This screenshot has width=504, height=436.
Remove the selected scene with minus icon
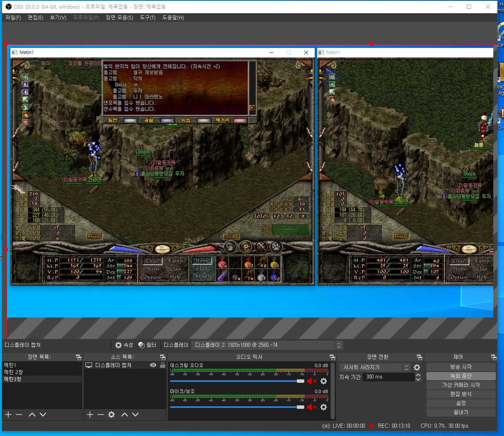(19, 415)
